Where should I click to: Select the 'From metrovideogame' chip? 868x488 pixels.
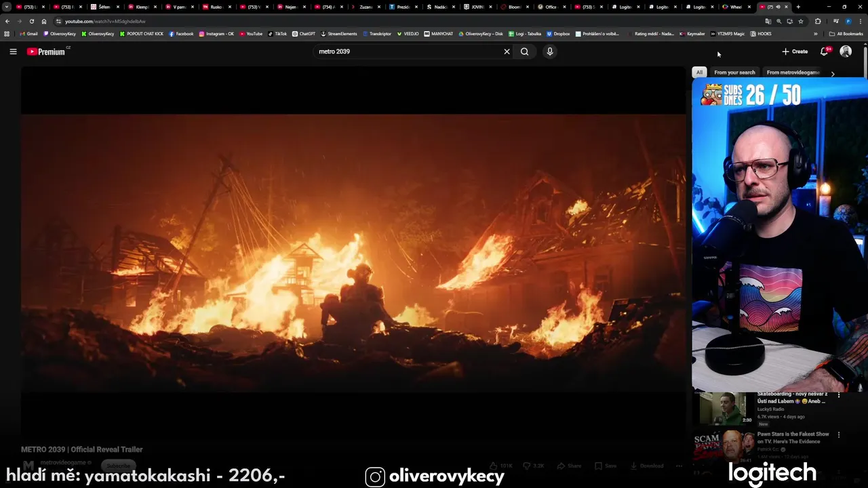tap(793, 73)
